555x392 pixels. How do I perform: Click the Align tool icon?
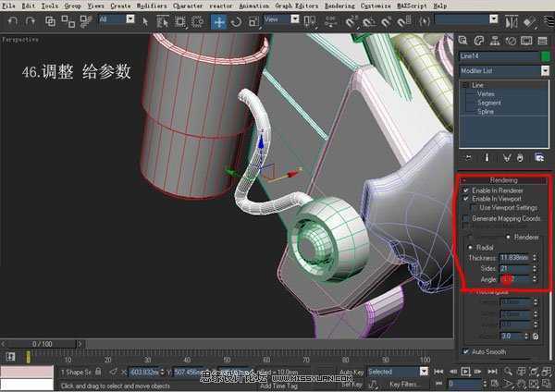point(529,22)
